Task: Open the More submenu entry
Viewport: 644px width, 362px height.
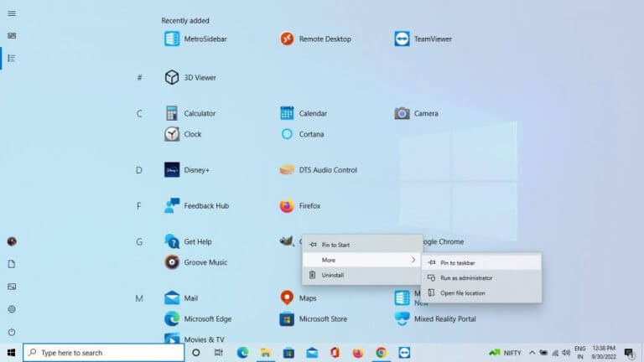Action: [x=362, y=260]
